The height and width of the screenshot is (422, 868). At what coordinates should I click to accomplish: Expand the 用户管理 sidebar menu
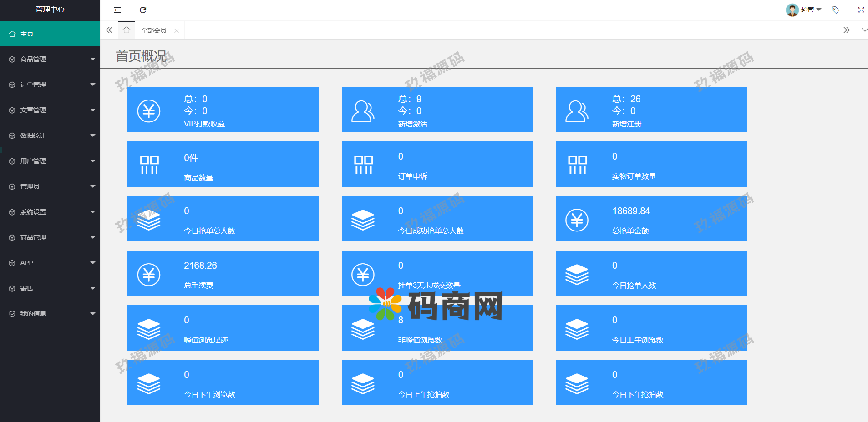pos(50,161)
